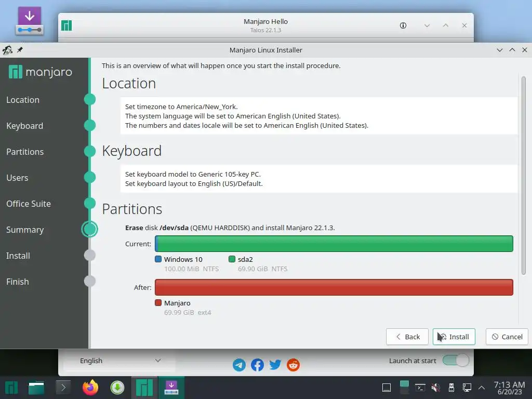Screen dimensions: 532x399
Task: Click the "69.99 GiB ext4" label
Action: (188, 312)
